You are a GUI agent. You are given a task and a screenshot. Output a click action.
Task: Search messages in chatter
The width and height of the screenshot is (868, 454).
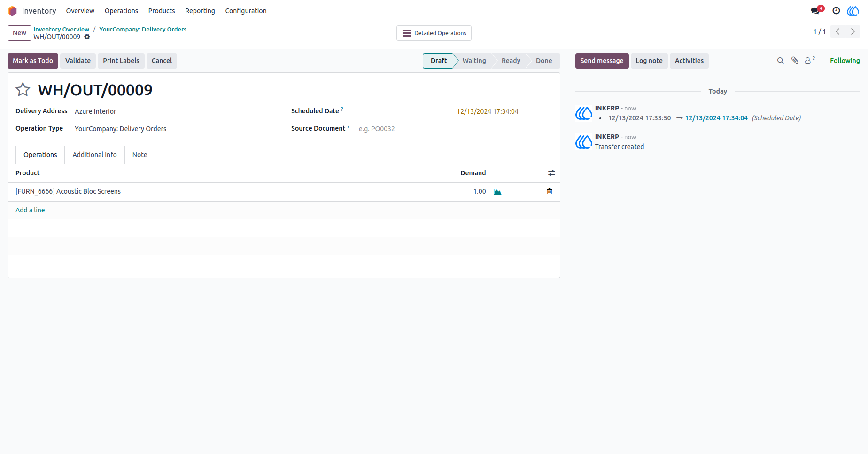[781, 61]
